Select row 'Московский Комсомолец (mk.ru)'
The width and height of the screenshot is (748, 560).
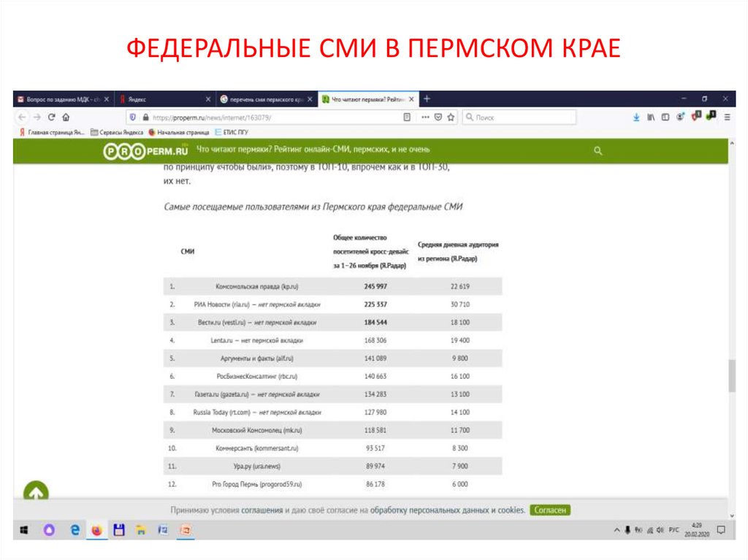[332, 430]
